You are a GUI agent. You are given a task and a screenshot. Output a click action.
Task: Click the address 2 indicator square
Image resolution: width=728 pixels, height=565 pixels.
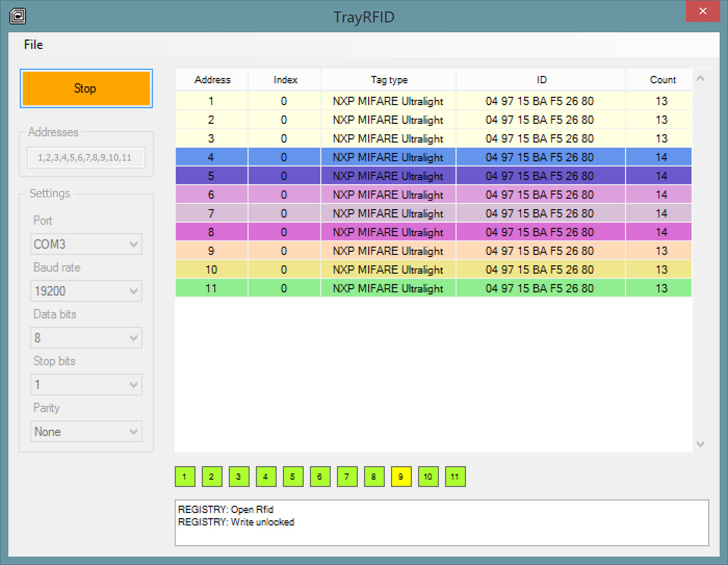[212, 477]
